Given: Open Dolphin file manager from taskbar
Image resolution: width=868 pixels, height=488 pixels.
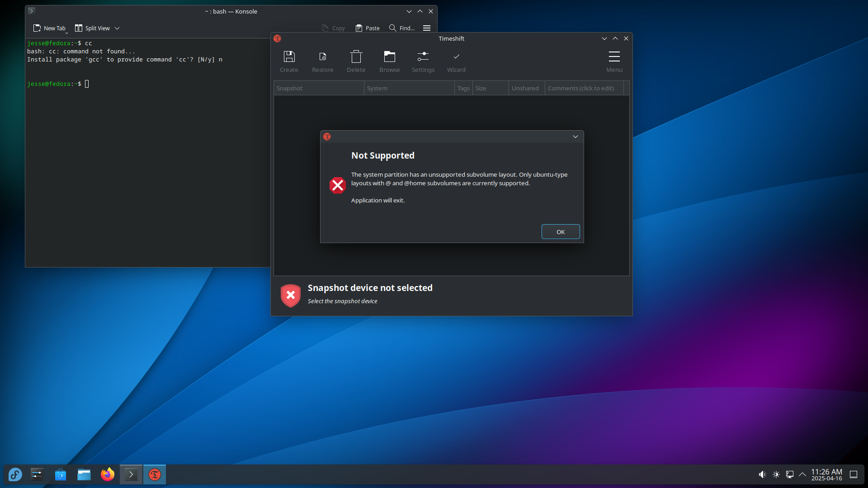Looking at the screenshot, I should click(84, 474).
